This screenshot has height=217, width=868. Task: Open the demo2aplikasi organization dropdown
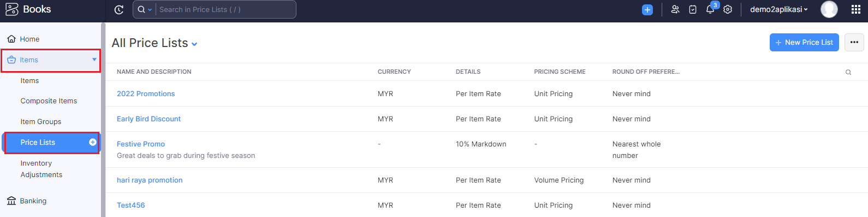(x=778, y=9)
